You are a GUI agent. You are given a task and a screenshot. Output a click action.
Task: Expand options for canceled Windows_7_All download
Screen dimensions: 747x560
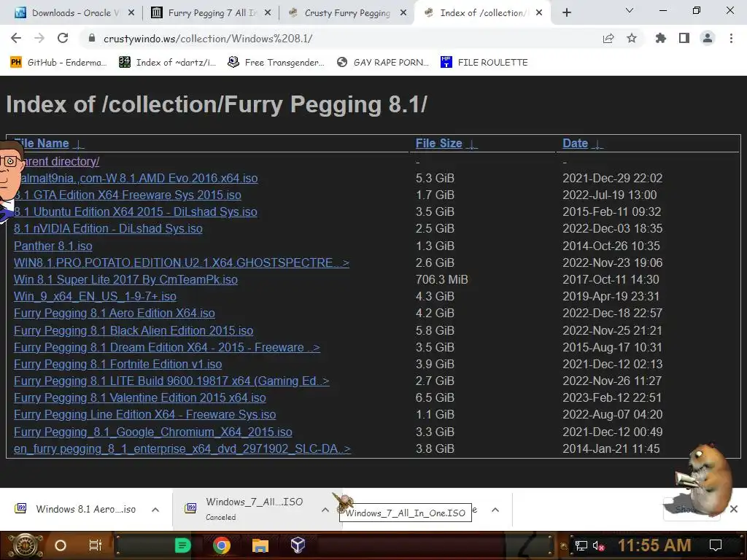pos(325,510)
